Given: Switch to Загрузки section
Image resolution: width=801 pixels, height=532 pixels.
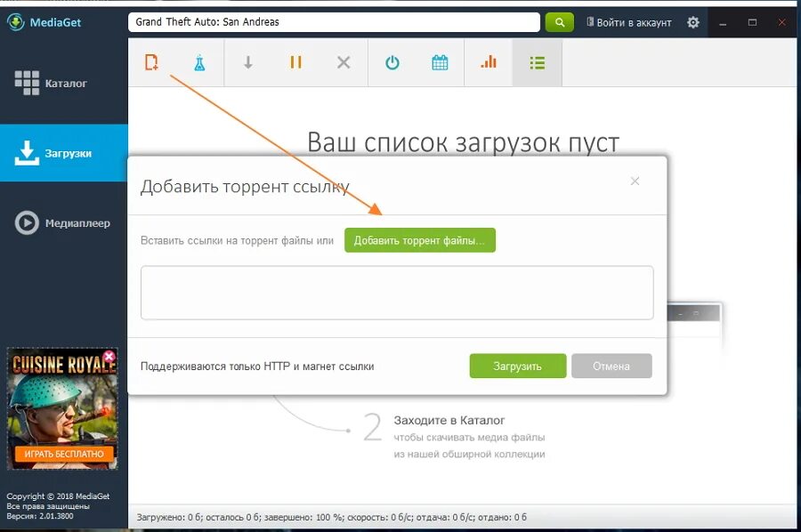Looking at the screenshot, I should point(64,153).
